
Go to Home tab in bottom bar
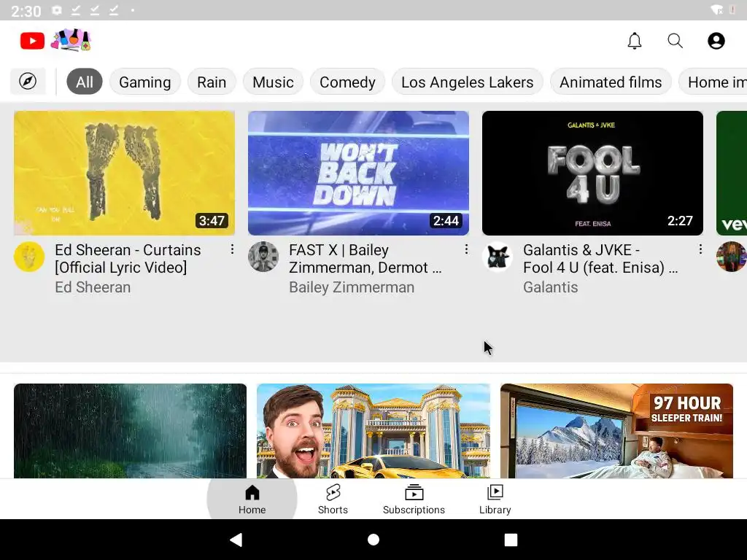click(x=252, y=499)
